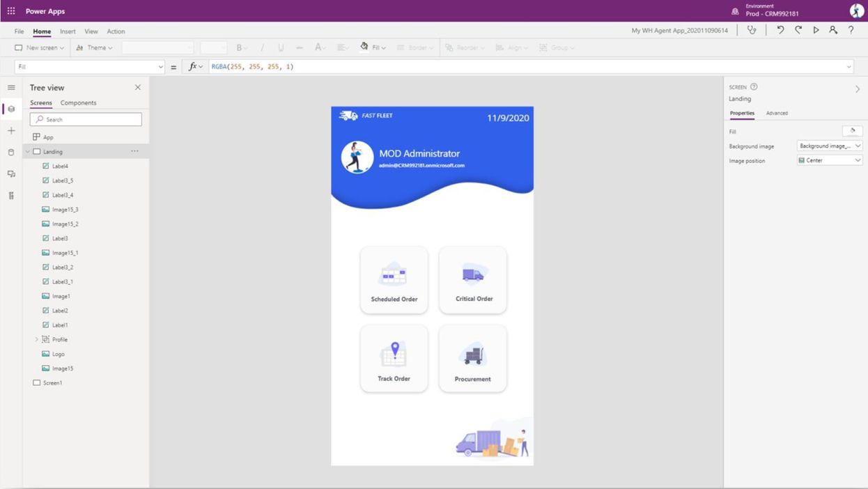Undo the last action
This screenshot has height=489, width=868.
tap(780, 30)
